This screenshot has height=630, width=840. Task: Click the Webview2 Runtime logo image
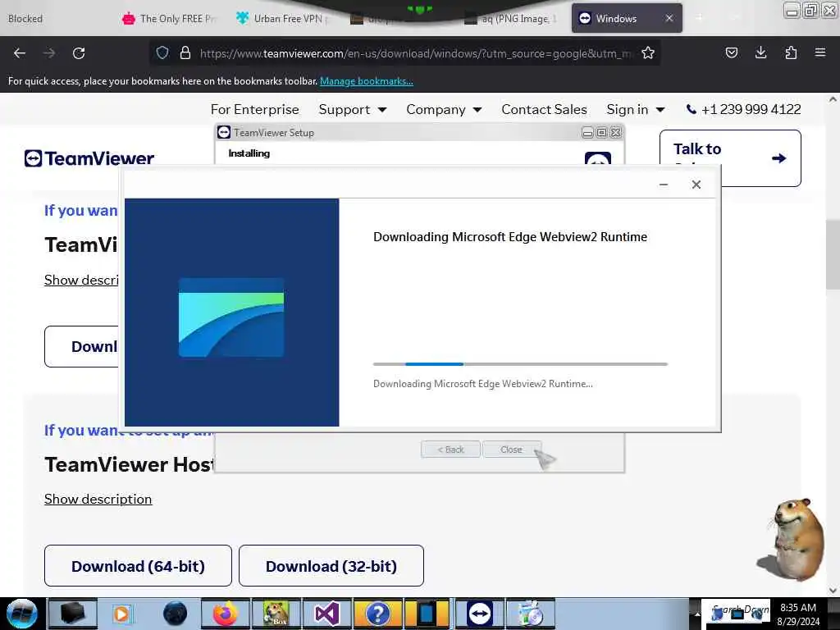(231, 317)
